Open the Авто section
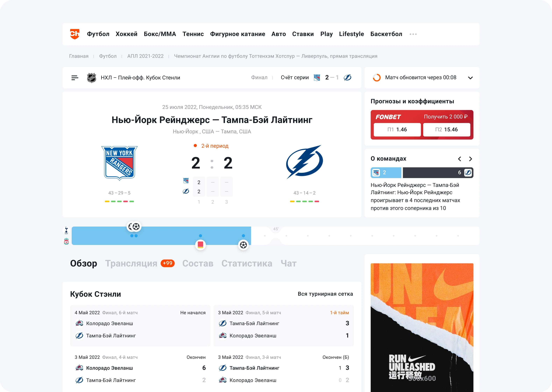Viewport: 552px width, 392px height. [x=279, y=34]
